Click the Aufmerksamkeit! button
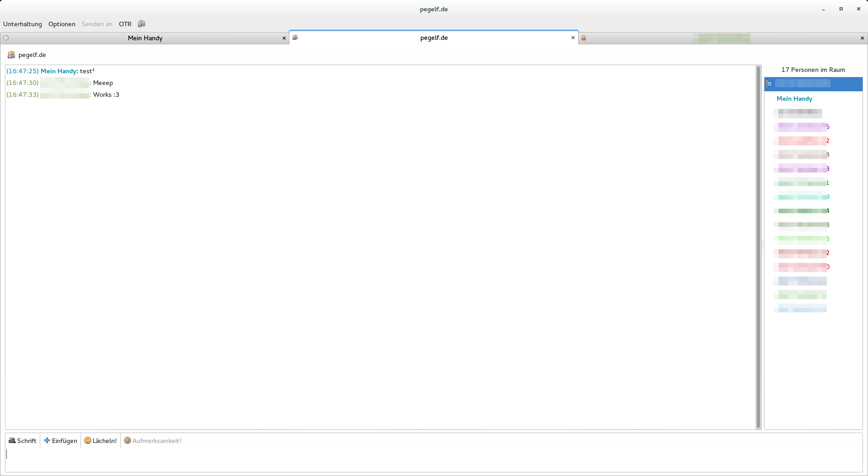 click(153, 441)
